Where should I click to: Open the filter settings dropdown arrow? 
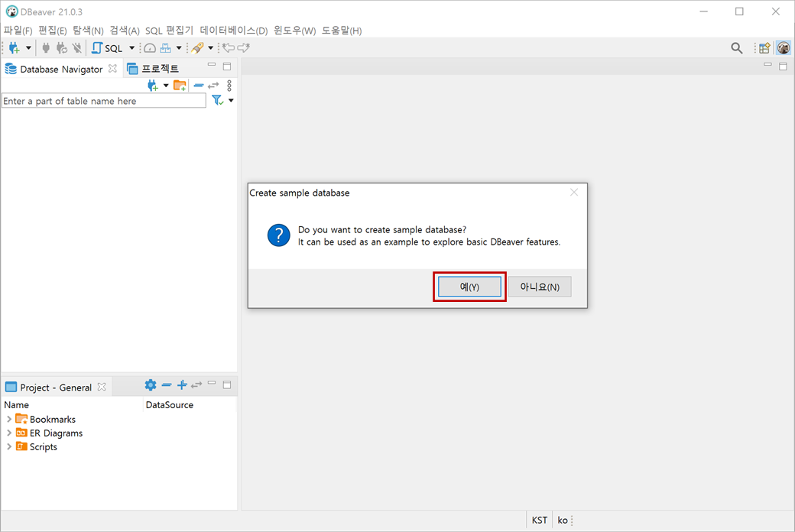point(231,100)
